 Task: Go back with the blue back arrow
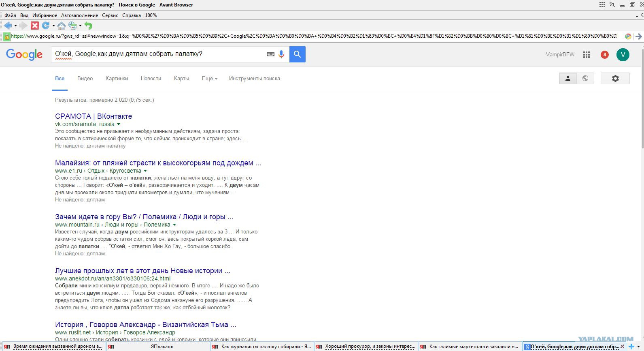(8, 26)
